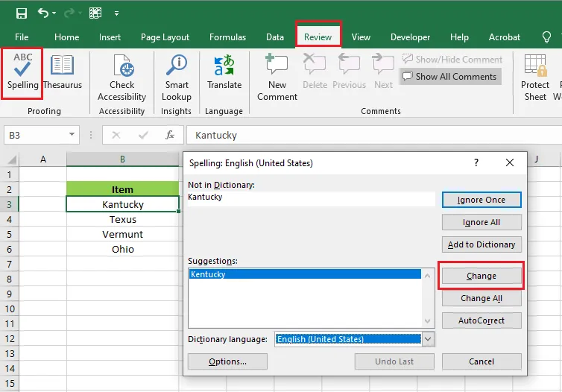Screen dimensions: 562x392
Task: Select the cell containing Kantucky
Action: (122, 204)
